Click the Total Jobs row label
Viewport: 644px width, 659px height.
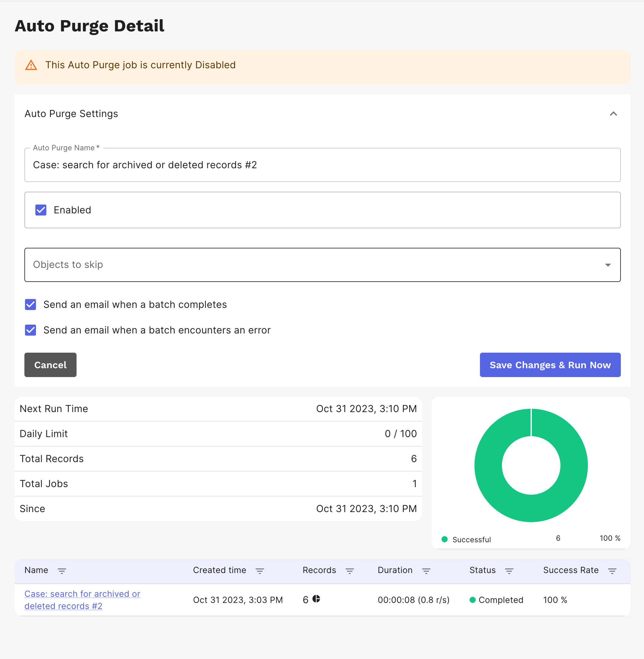pyautogui.click(x=44, y=483)
